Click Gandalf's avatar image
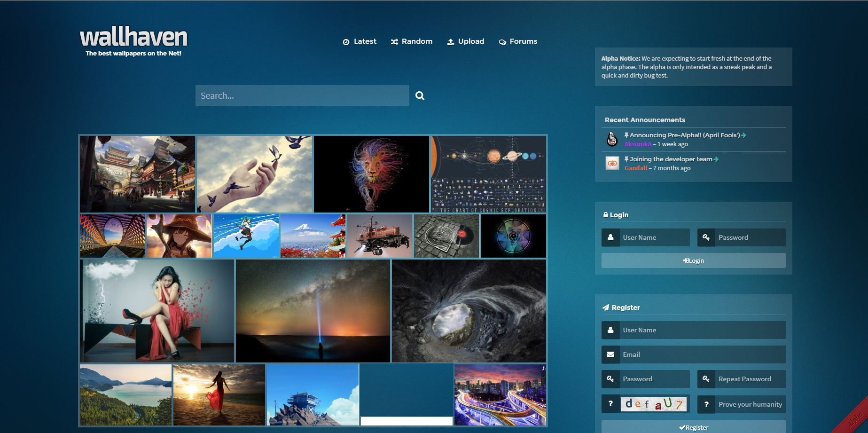Viewport: 868px width, 433px height. coord(612,163)
